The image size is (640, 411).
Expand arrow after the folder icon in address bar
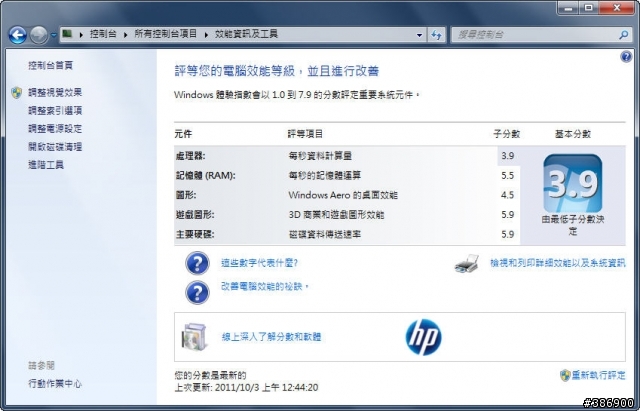click(81, 35)
